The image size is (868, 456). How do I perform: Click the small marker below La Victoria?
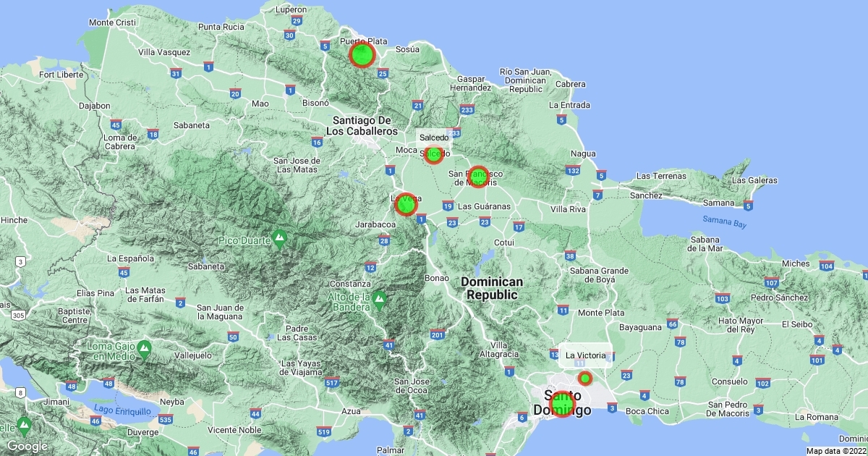[x=585, y=378]
